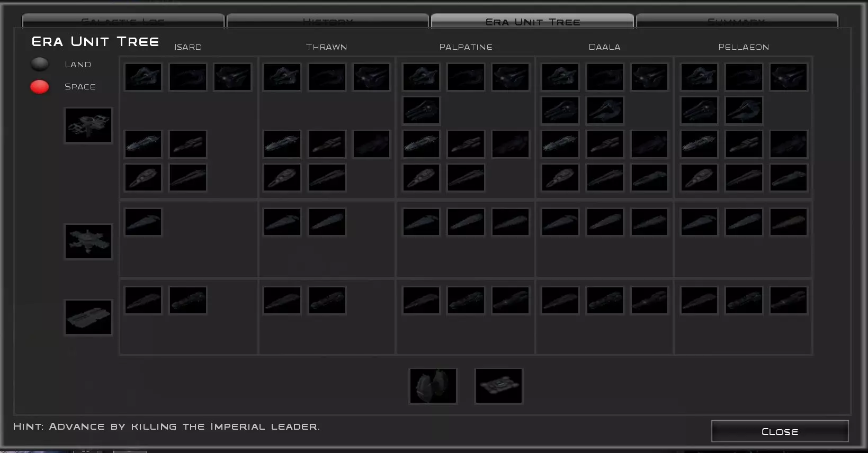The image size is (868, 453).
Task: Select second unit icon in Isard's top row
Action: [188, 77]
